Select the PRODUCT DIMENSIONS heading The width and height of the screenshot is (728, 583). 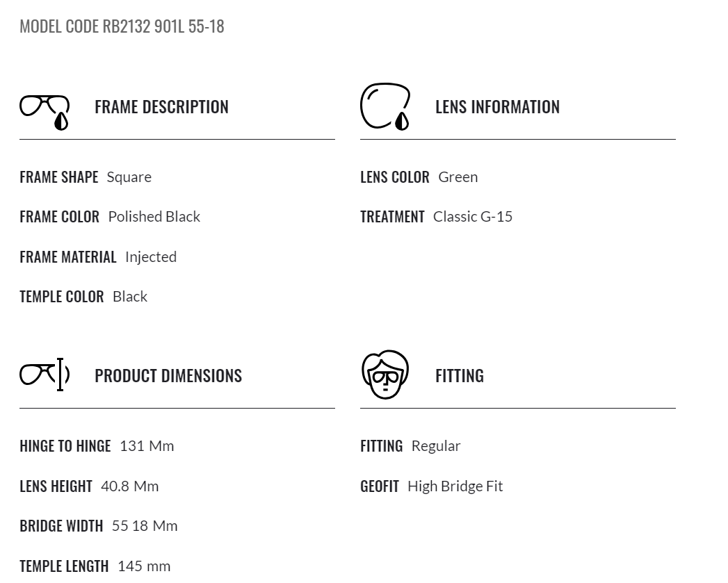[168, 376]
